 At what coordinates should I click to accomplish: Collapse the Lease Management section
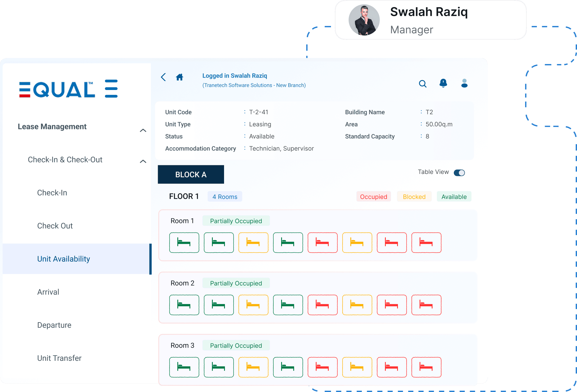(x=143, y=130)
